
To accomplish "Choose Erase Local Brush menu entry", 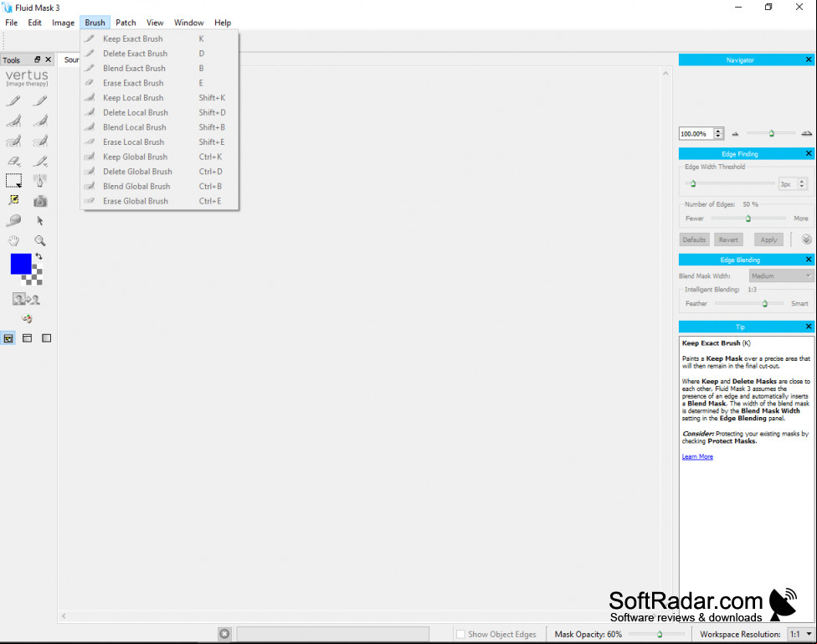I will (159, 142).
